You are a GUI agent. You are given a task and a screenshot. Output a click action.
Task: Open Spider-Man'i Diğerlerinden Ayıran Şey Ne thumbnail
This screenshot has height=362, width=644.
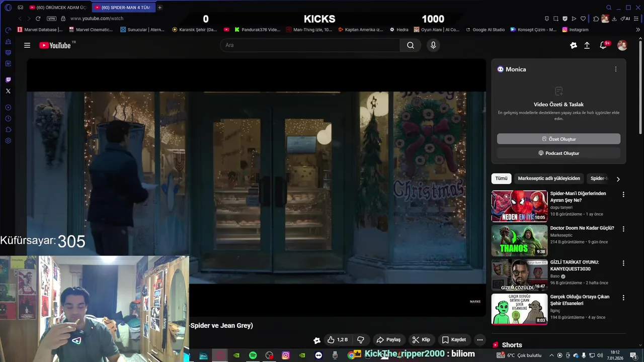[519, 206]
